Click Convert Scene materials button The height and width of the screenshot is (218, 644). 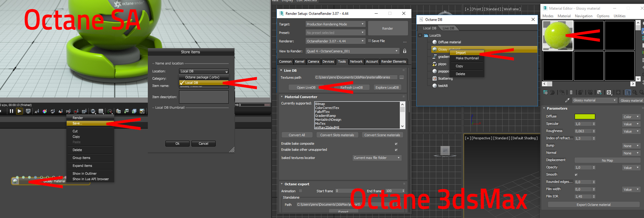tap(382, 135)
